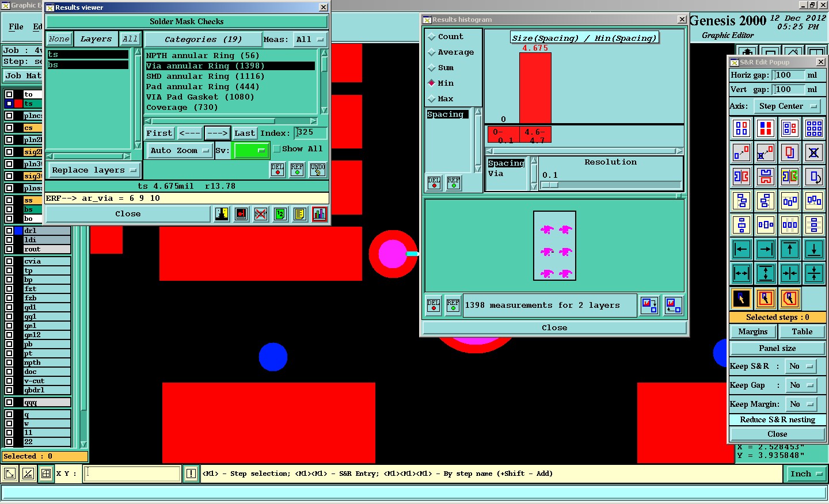Select Via annular Ring (1398) category

click(230, 66)
